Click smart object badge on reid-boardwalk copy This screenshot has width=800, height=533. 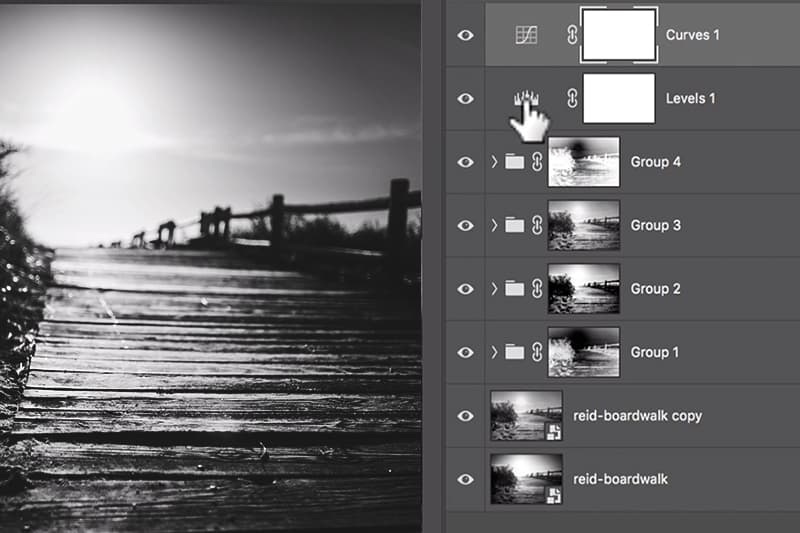[553, 432]
